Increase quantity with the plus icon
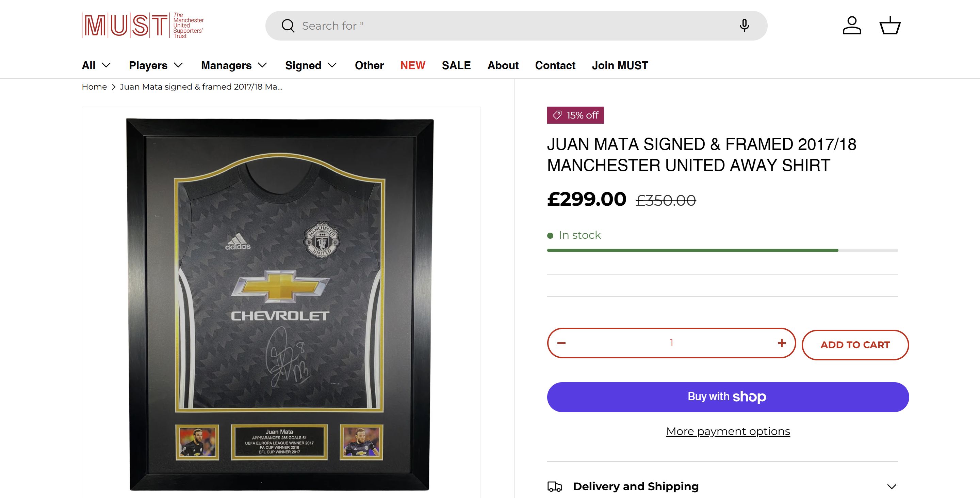The width and height of the screenshot is (980, 498). pyautogui.click(x=782, y=343)
